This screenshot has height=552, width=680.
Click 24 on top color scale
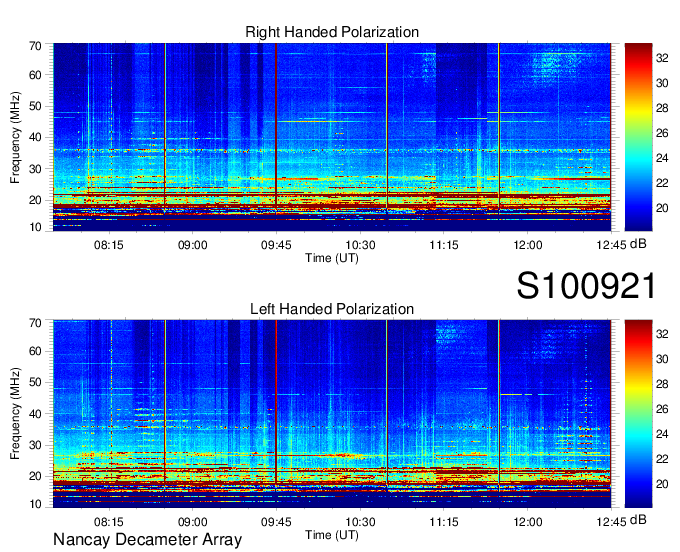662,158
